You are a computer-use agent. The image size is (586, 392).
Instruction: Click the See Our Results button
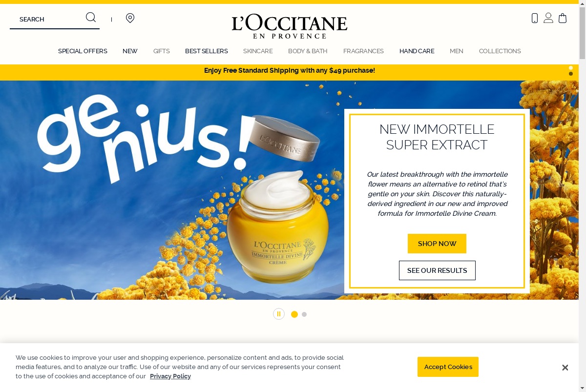pyautogui.click(x=437, y=270)
